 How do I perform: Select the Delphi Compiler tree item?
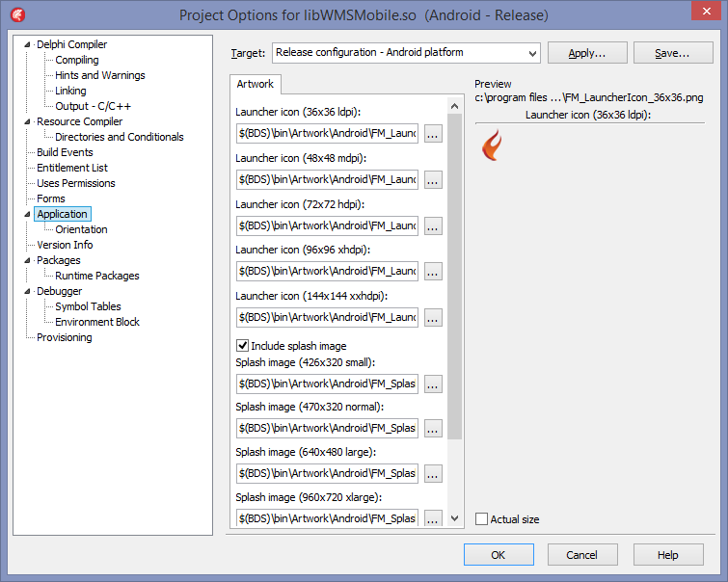tap(71, 44)
